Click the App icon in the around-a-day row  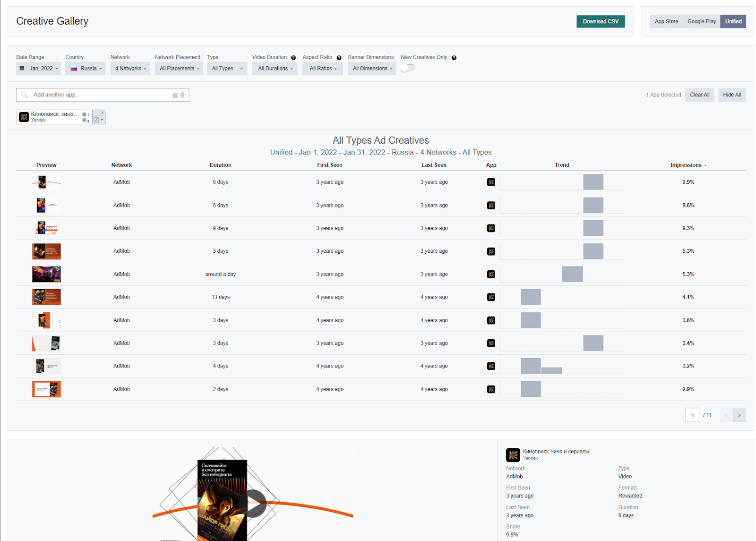pyautogui.click(x=491, y=275)
